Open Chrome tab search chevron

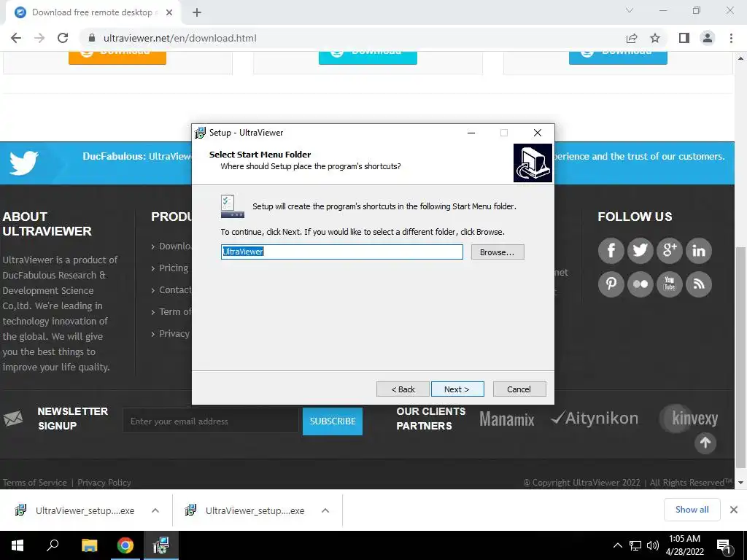coord(630,10)
